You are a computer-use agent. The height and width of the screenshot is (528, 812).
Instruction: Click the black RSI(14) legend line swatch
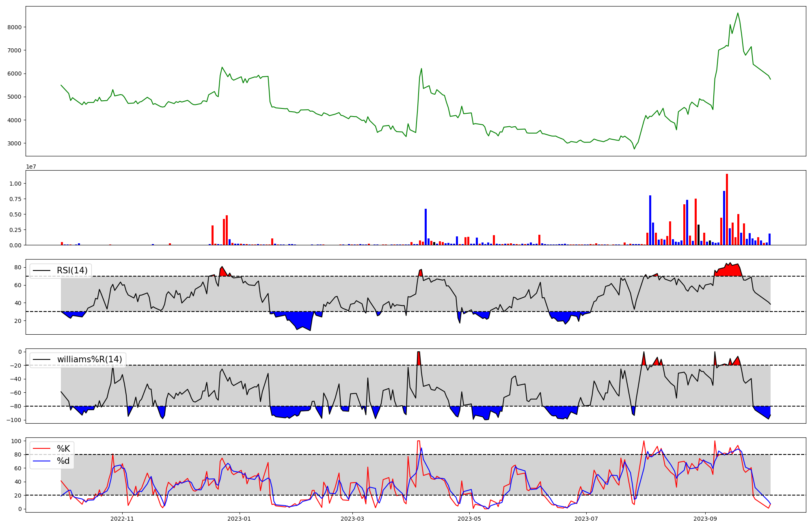41,270
